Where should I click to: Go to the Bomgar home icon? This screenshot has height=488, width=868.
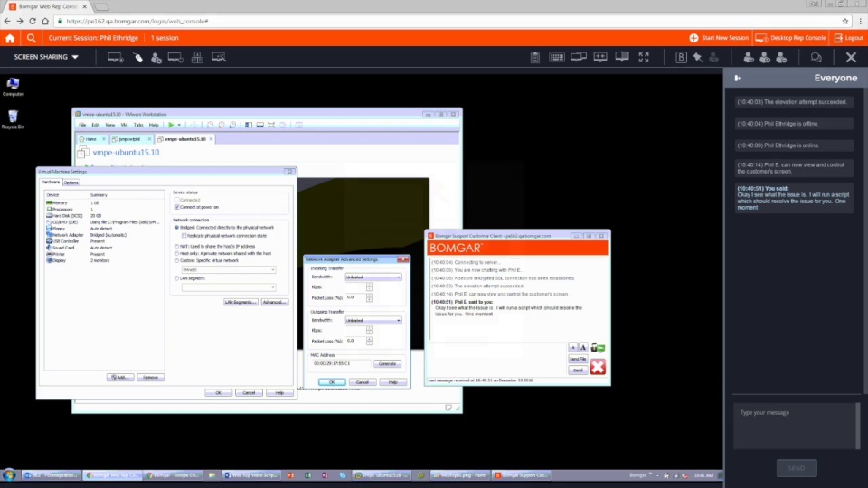tap(10, 38)
